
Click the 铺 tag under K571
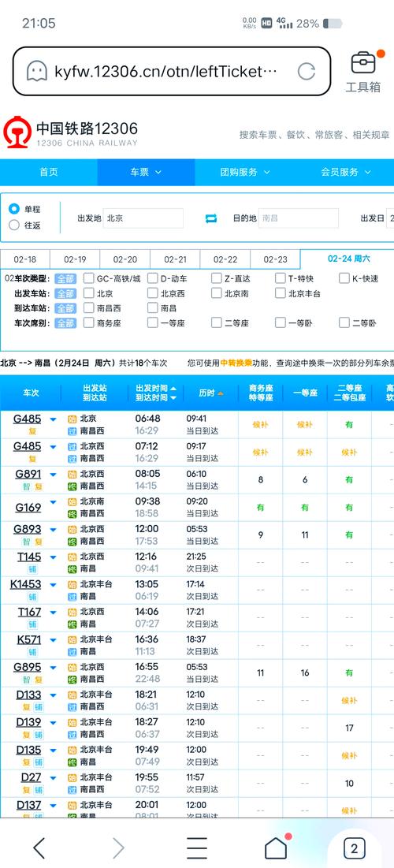[x=32, y=652]
